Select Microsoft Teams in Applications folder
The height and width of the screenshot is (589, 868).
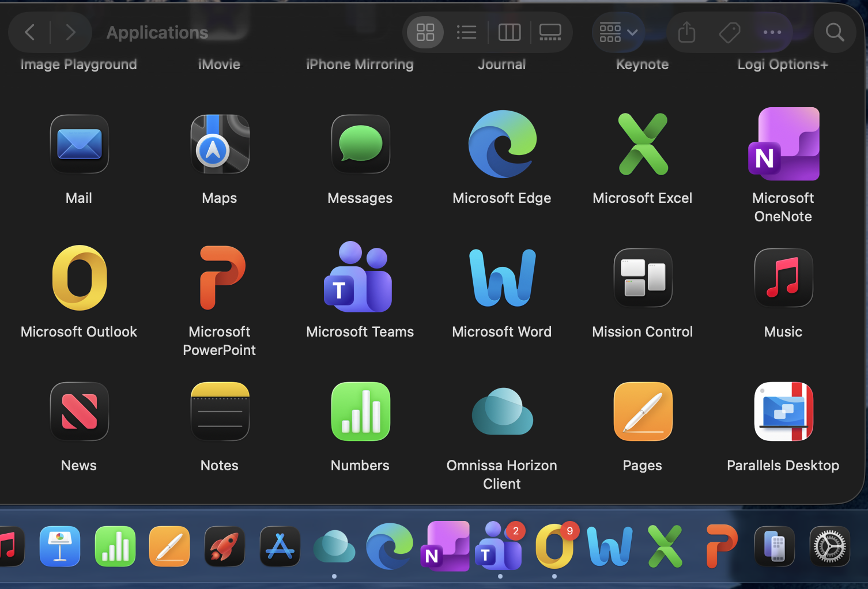[358, 277]
